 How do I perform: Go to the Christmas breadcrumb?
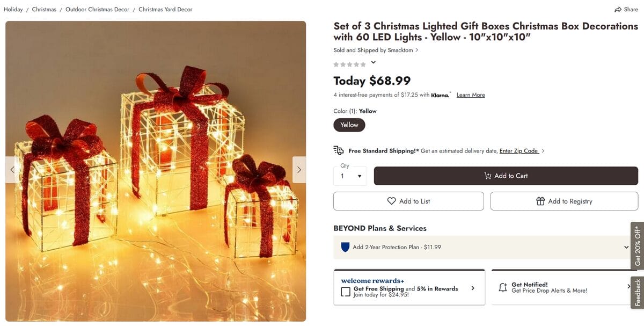(44, 10)
